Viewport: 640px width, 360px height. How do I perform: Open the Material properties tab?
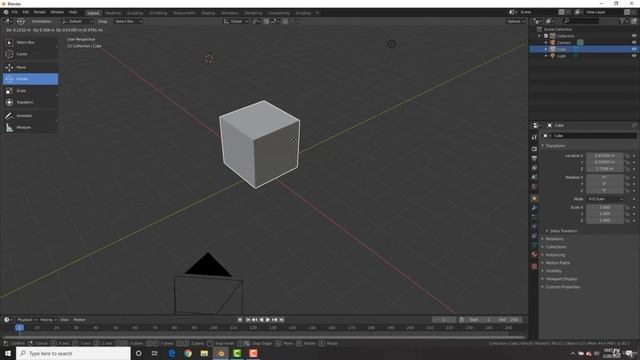(534, 255)
